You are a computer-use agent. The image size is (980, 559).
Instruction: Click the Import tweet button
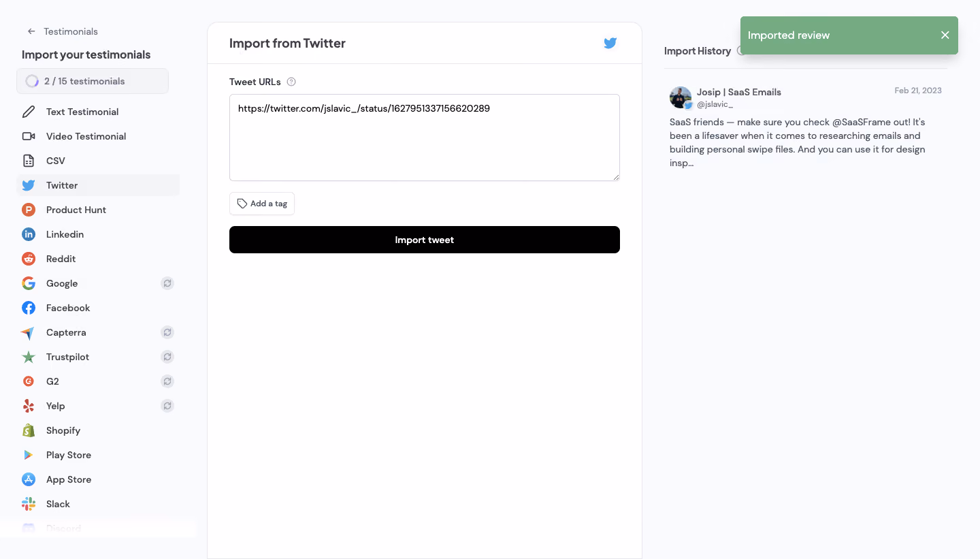425,240
